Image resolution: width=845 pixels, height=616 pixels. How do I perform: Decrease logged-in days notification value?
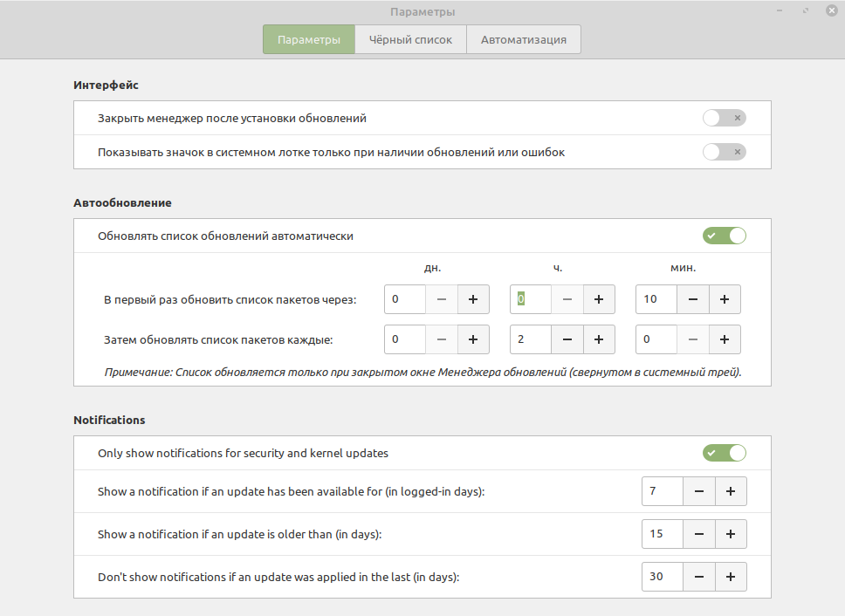pos(699,491)
